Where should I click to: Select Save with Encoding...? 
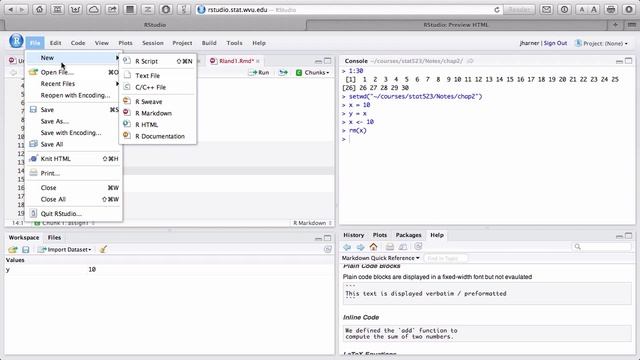pyautogui.click(x=73, y=133)
